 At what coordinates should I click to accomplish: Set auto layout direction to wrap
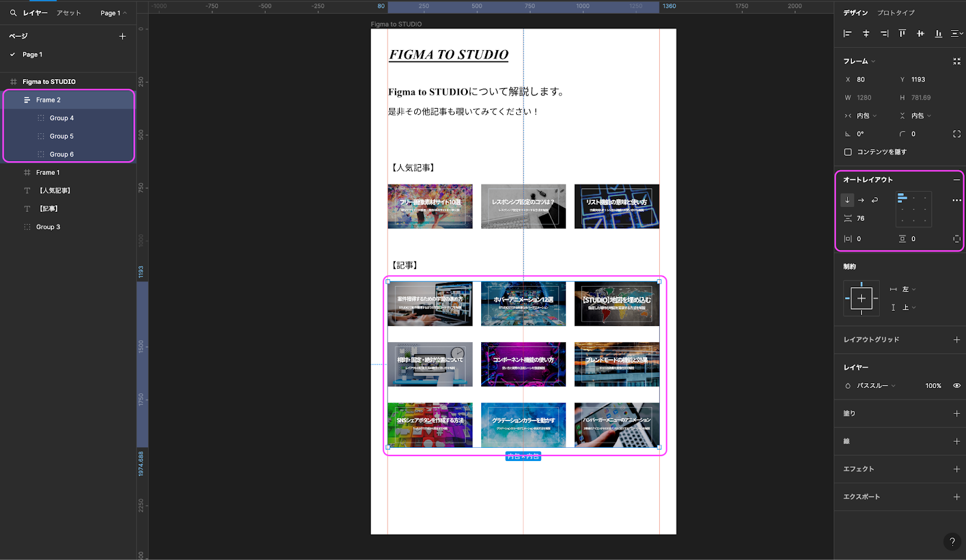click(875, 200)
